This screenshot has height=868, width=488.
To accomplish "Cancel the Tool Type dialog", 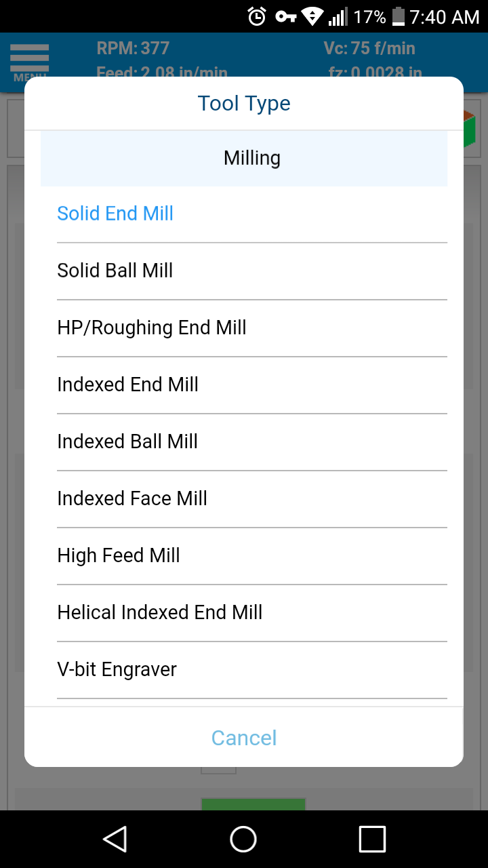I will tap(244, 738).
